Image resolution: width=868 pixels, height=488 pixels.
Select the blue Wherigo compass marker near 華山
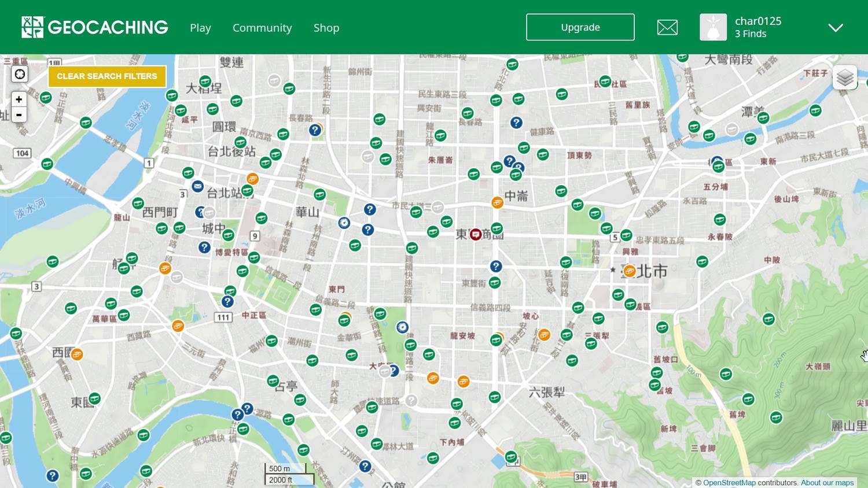click(x=344, y=223)
